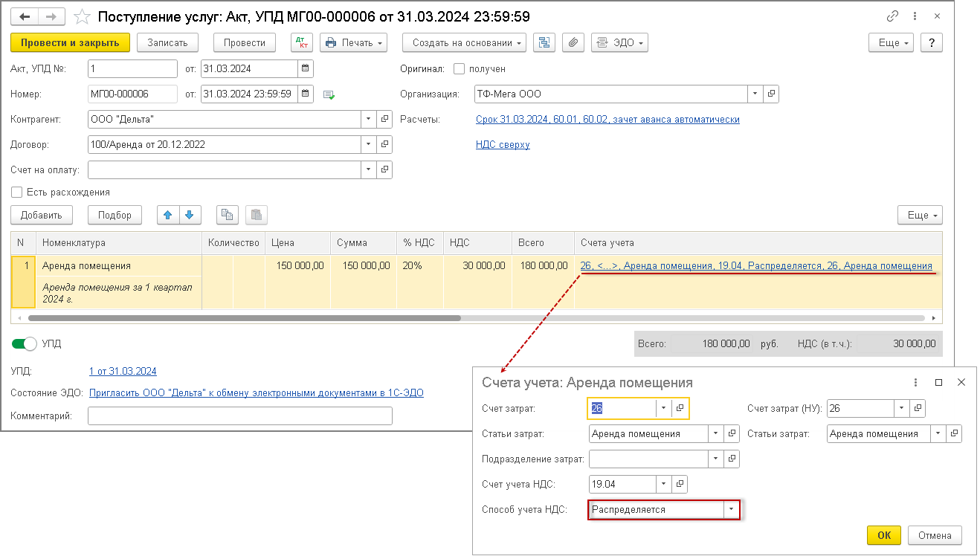Open Счета учета link in table row

point(756,265)
